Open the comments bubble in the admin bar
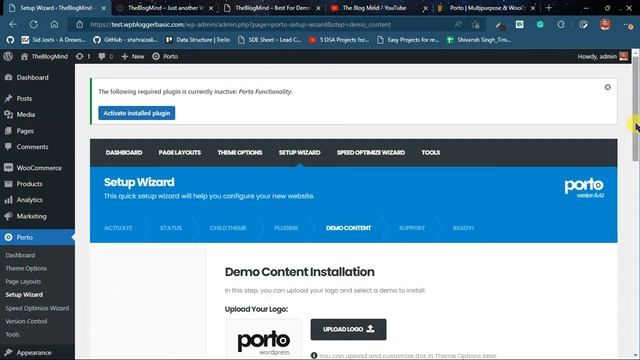 (106, 56)
